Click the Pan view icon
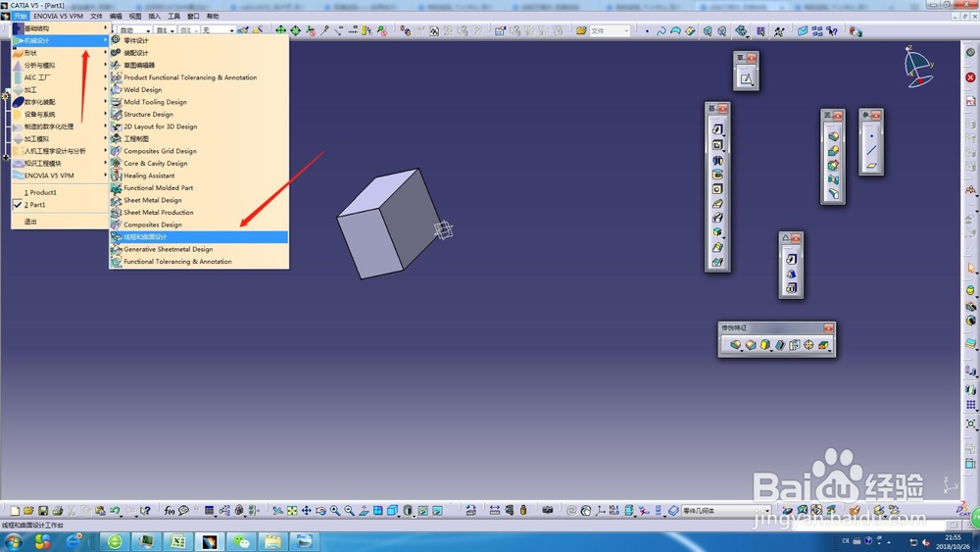This screenshot has height=552, width=980. pyautogui.click(x=306, y=511)
